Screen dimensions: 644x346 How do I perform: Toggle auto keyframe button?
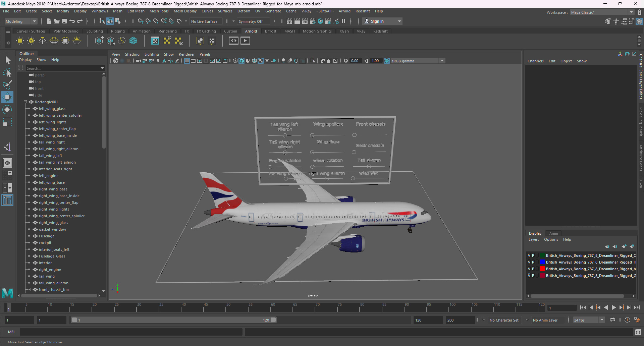[627, 320]
